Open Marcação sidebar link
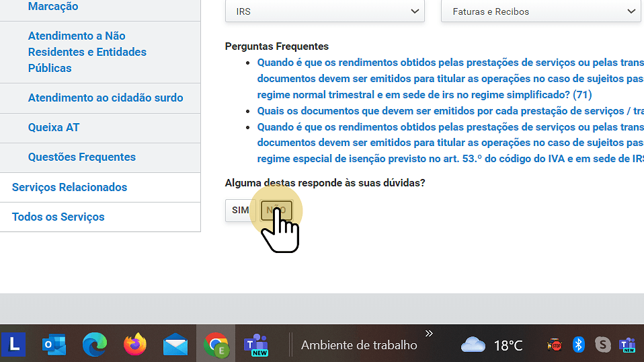 (x=53, y=7)
